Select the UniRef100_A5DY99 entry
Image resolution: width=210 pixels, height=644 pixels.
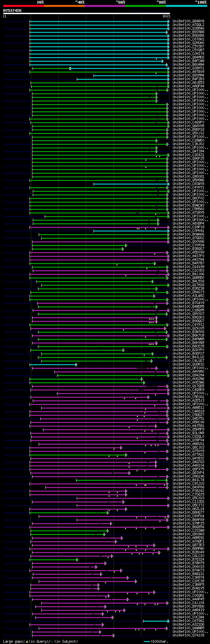[188, 253]
